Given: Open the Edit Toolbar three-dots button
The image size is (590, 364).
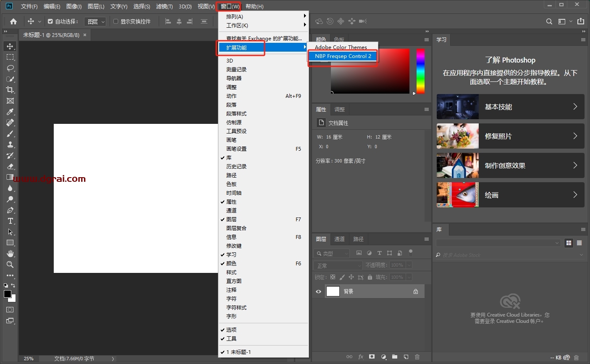Looking at the screenshot, I should click(x=10, y=275).
